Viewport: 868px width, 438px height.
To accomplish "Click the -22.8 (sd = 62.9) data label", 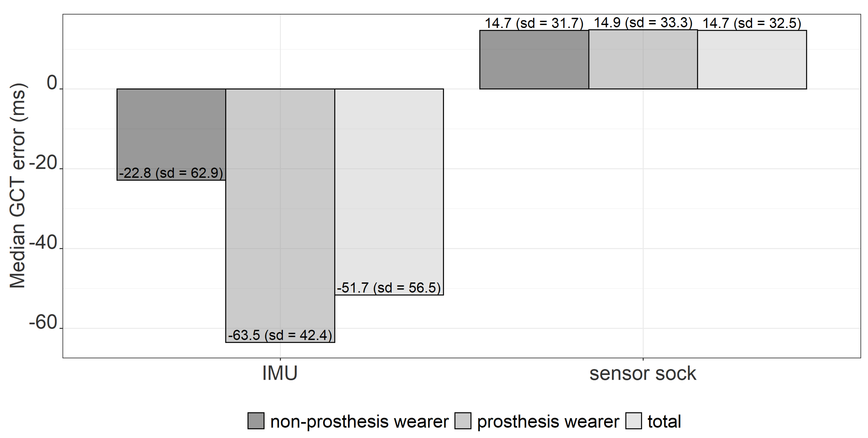I will tap(171, 173).
